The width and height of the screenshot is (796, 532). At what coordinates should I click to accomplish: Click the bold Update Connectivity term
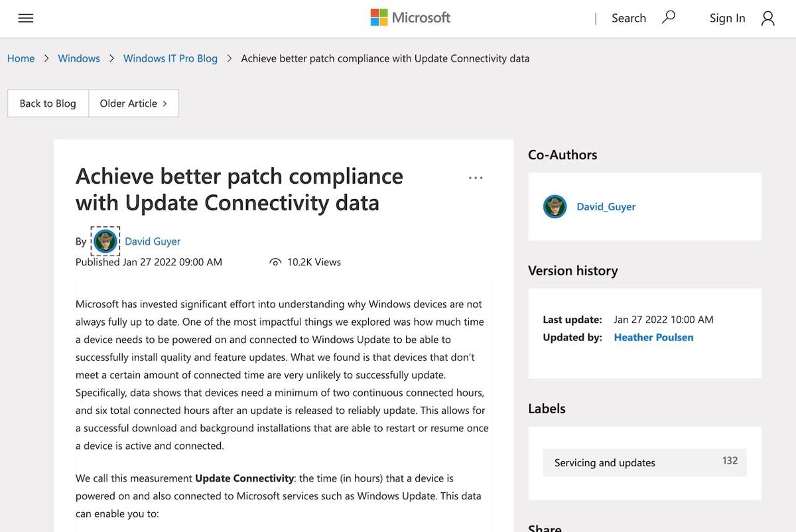coord(244,478)
